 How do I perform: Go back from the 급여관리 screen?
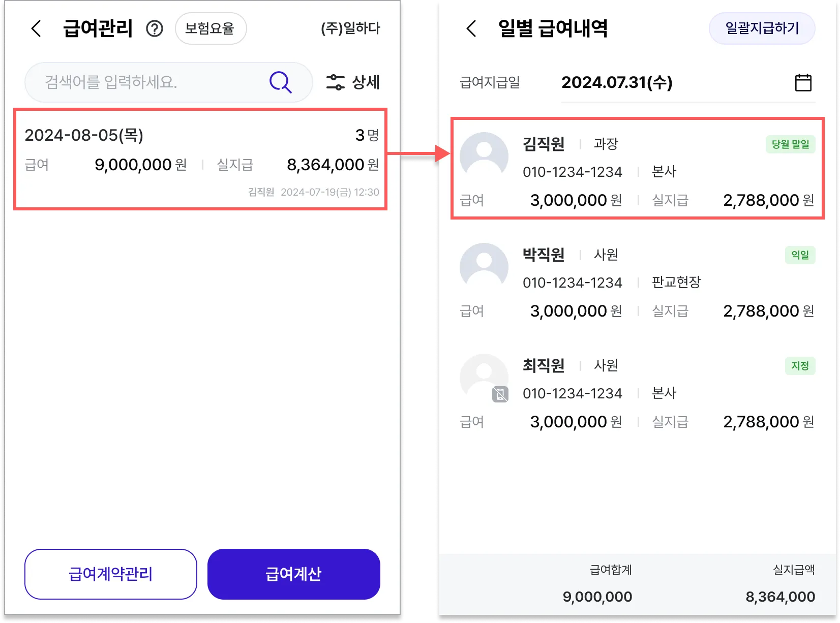[36, 28]
